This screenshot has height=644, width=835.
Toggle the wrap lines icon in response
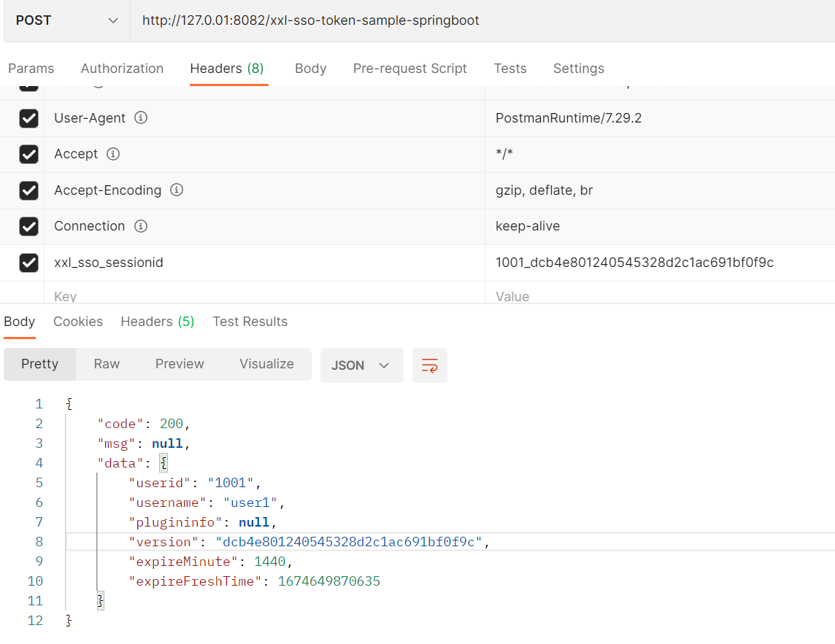[x=430, y=365]
